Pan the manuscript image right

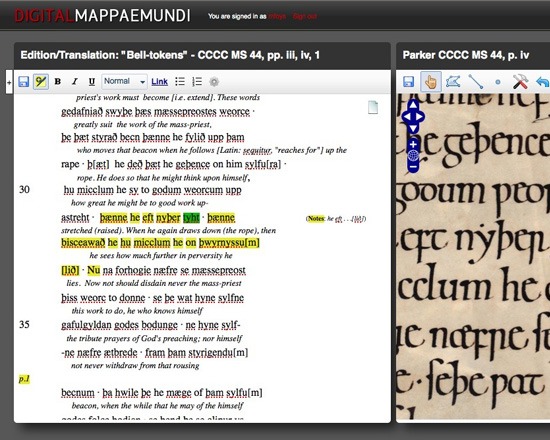point(420,116)
